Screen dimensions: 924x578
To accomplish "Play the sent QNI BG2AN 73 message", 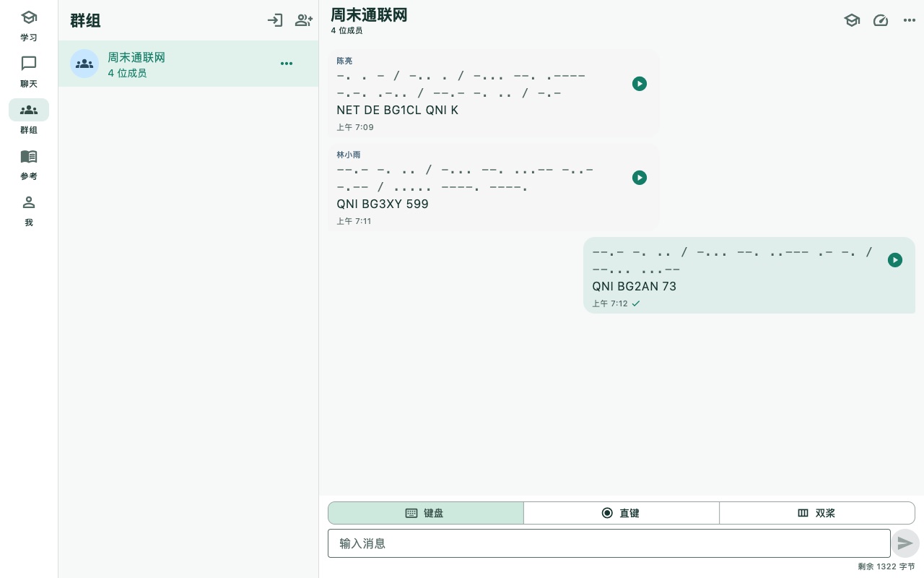I will click(895, 260).
